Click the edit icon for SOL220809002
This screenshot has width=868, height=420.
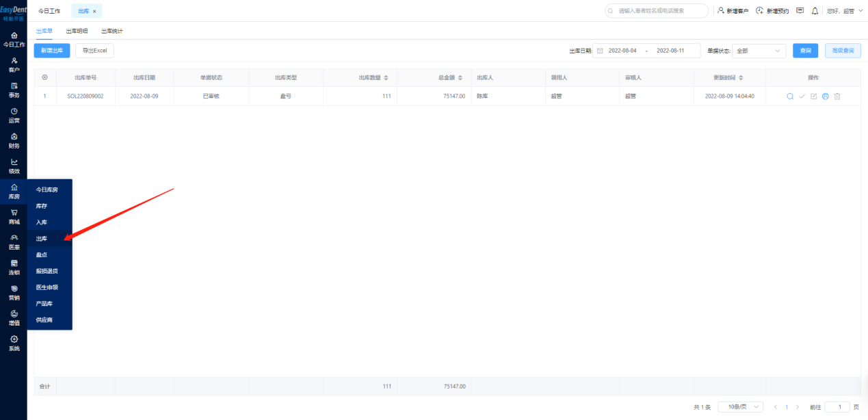click(x=814, y=96)
